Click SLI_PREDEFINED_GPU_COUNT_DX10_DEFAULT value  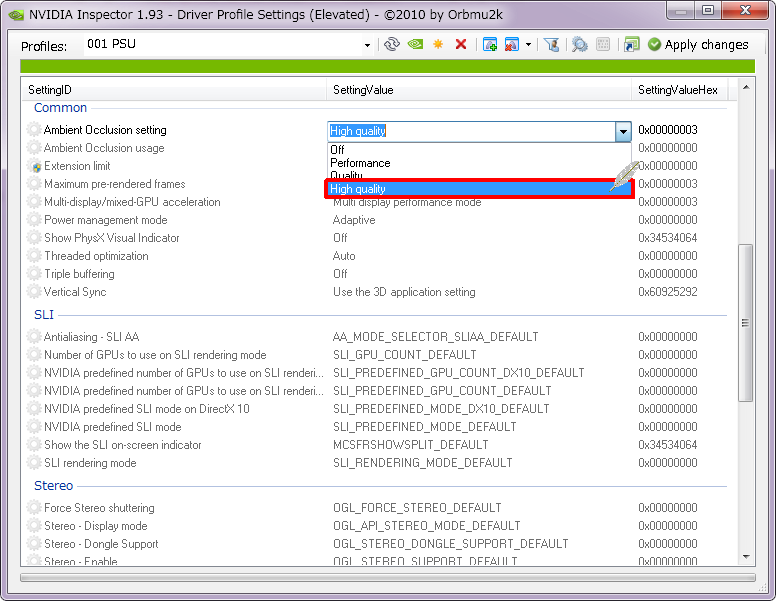[x=459, y=373]
